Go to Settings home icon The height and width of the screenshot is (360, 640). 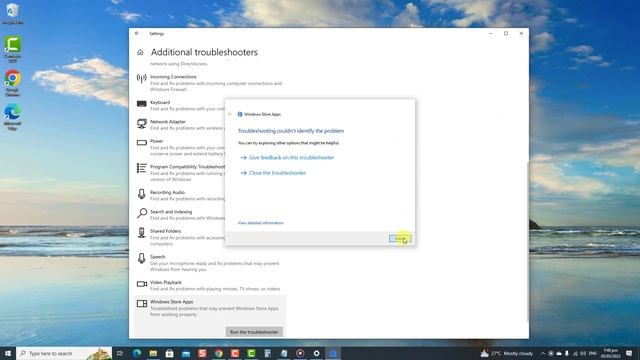click(140, 52)
